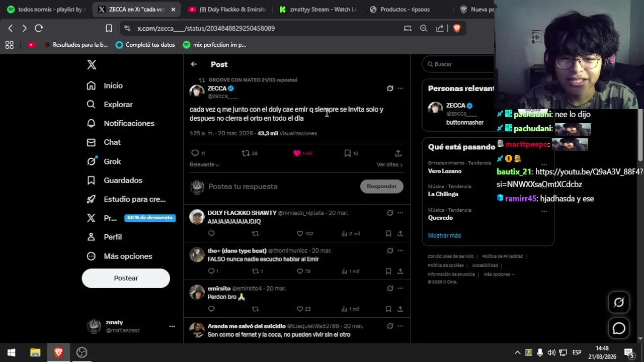Open Más opciones menu
This screenshot has width=644, height=362.
[119, 256]
